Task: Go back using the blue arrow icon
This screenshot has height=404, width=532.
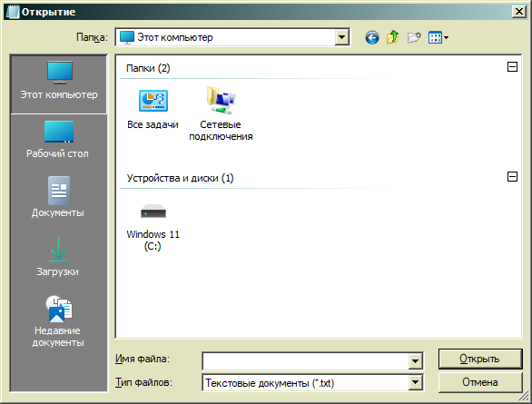Action: (372, 37)
